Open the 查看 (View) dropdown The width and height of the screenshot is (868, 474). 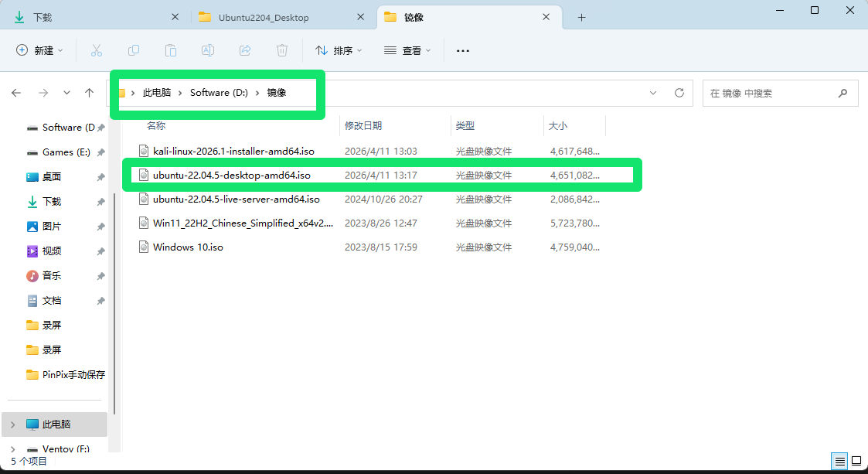407,50
